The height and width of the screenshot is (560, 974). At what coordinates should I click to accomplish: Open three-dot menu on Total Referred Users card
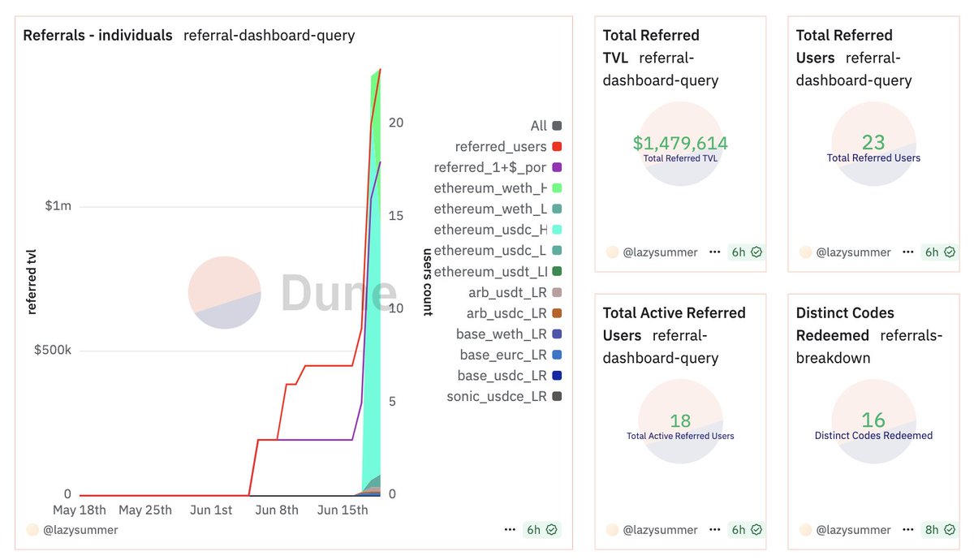pos(907,252)
